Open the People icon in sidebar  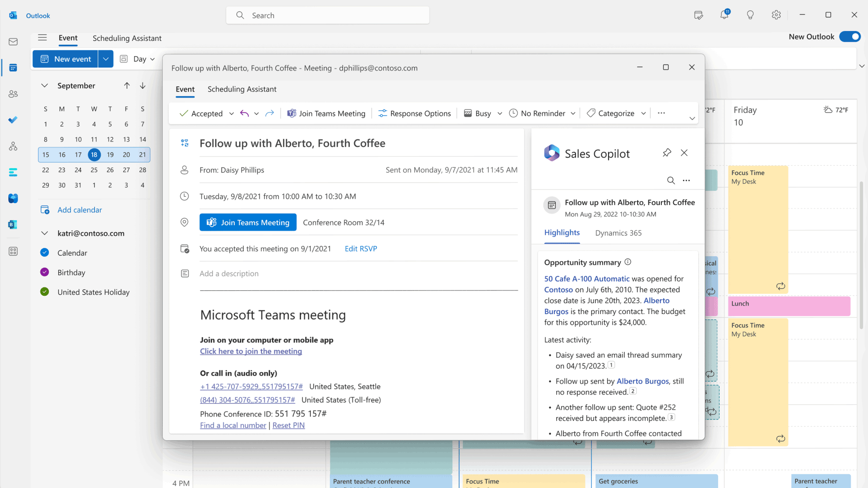point(13,94)
